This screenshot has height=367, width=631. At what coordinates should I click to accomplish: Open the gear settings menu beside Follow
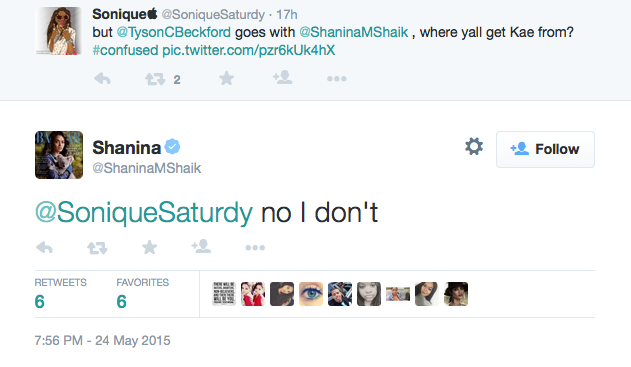tap(474, 146)
